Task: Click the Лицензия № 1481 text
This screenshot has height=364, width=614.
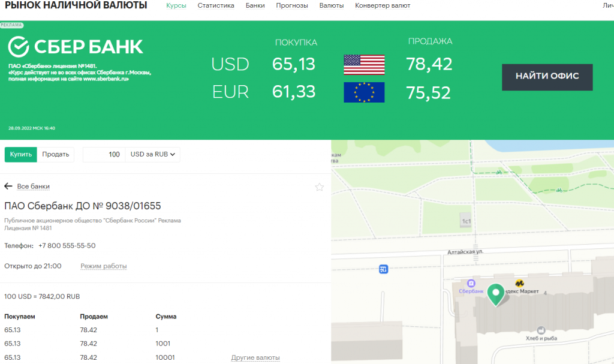Action: [x=28, y=228]
